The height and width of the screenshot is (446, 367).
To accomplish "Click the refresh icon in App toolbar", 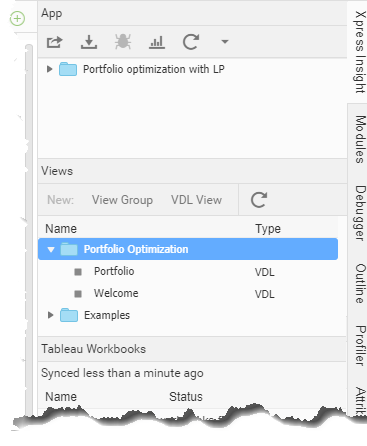I will [x=191, y=42].
